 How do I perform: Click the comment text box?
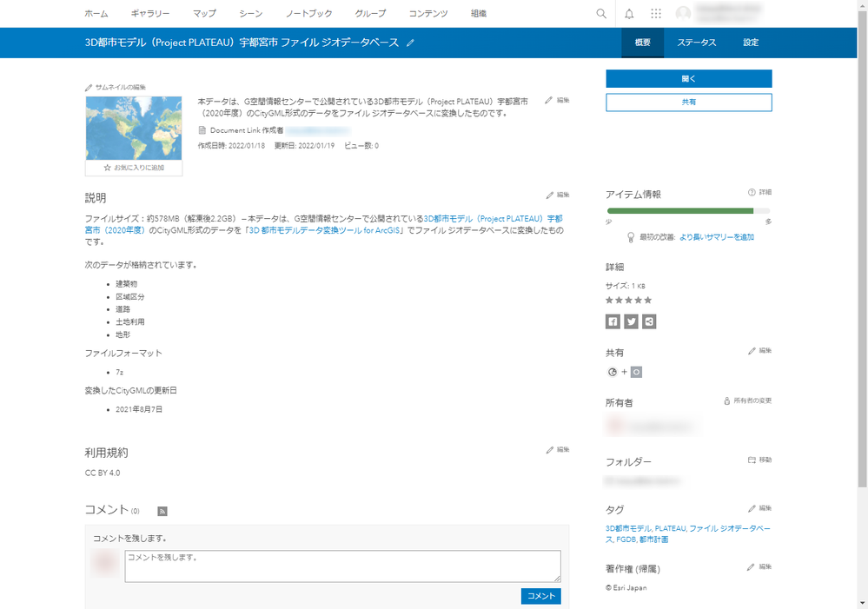342,566
